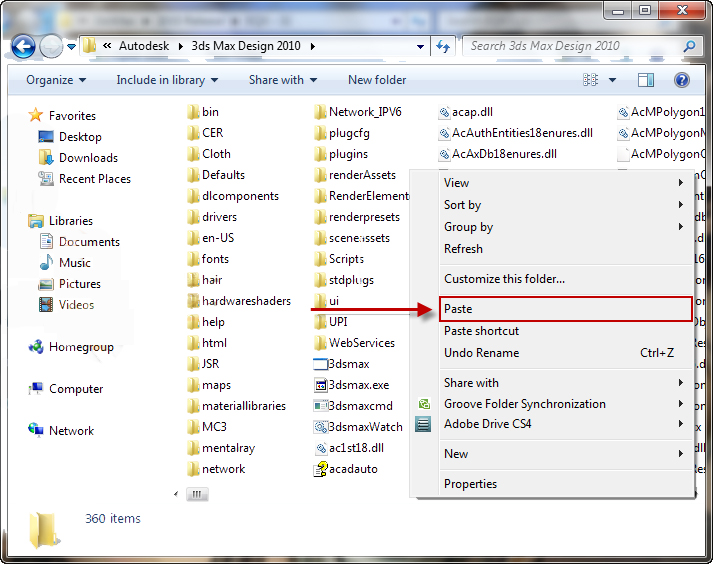The width and height of the screenshot is (713, 564).
Task: Select the hardwareshaders folder icon
Action: [x=194, y=301]
